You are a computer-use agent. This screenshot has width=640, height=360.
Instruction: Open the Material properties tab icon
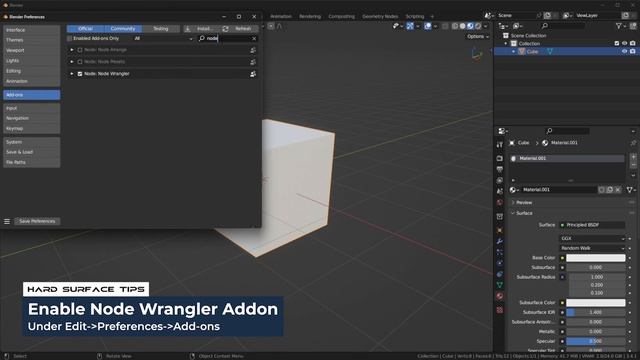click(500, 296)
